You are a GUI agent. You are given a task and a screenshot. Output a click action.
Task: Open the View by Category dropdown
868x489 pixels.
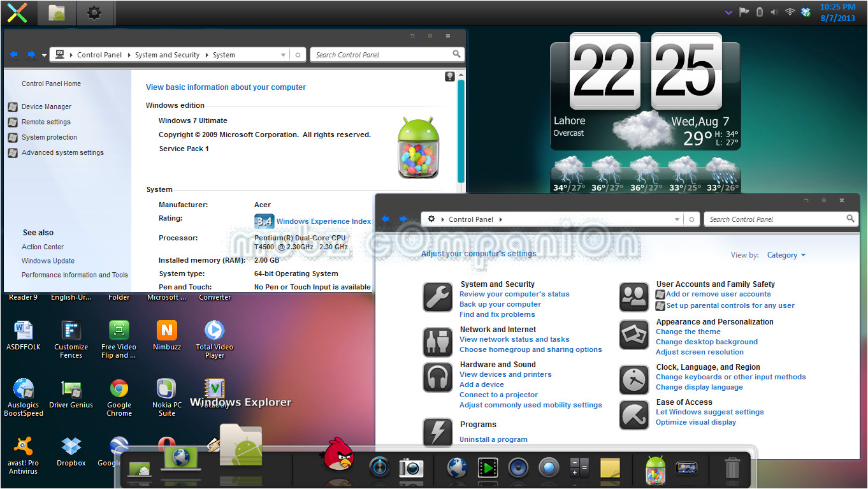[786, 255]
